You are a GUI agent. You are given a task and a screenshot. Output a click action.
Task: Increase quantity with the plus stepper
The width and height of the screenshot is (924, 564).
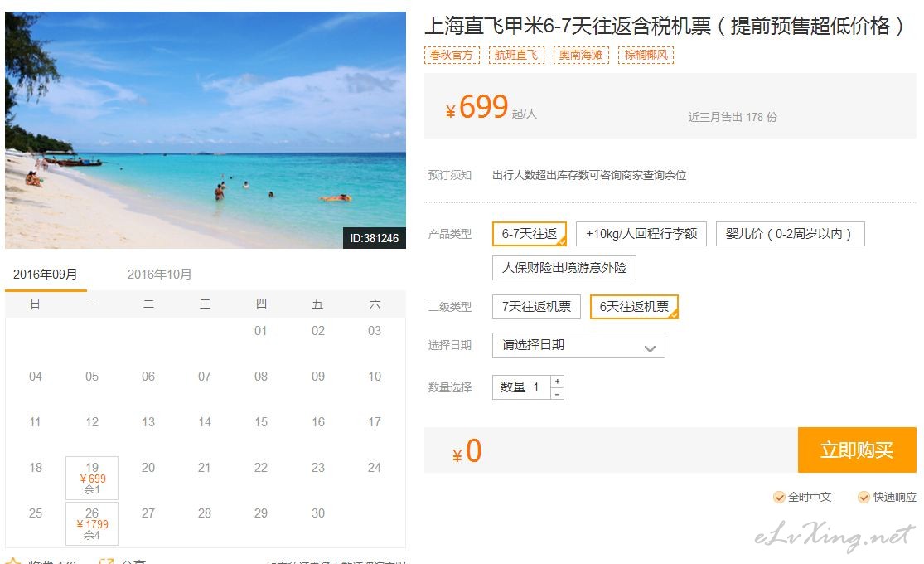pos(557,381)
